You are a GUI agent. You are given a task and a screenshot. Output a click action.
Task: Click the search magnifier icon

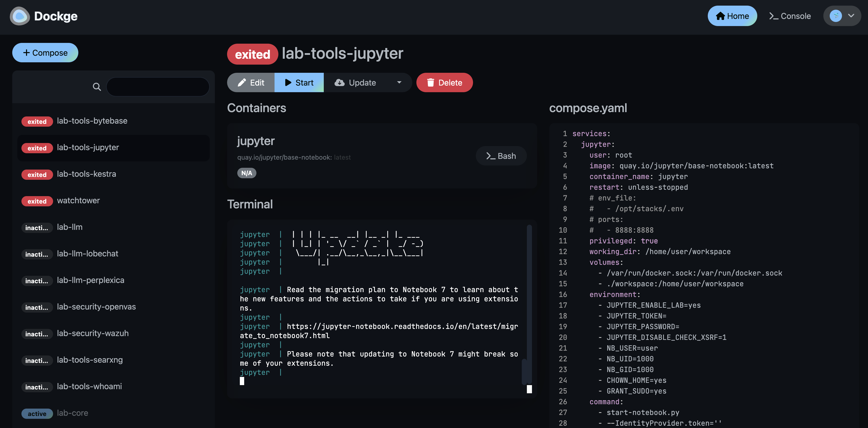pyautogui.click(x=97, y=87)
